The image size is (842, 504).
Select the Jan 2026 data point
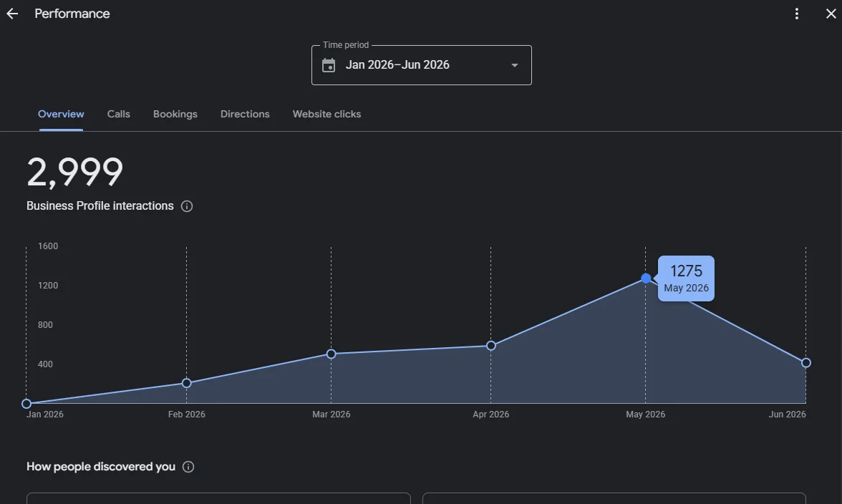[x=26, y=404]
